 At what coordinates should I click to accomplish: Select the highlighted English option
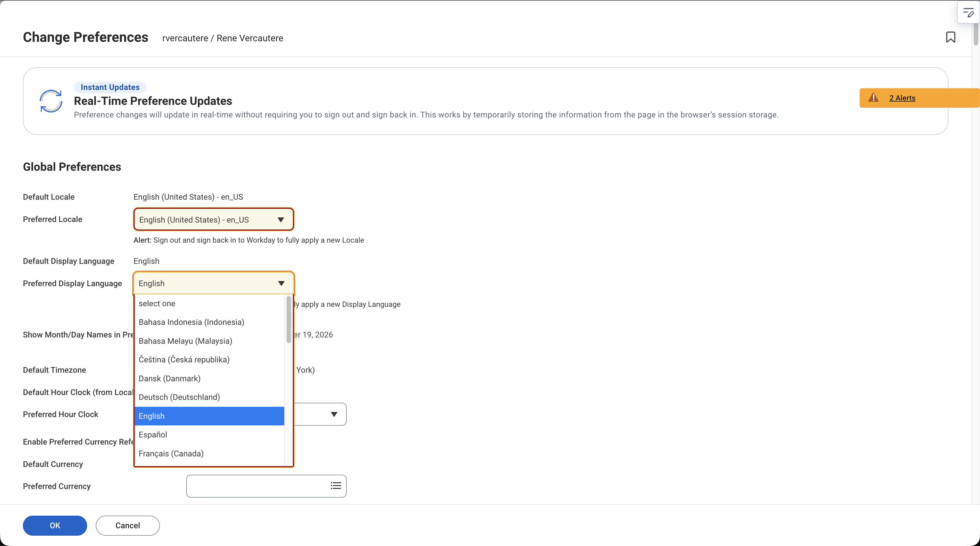[209, 416]
